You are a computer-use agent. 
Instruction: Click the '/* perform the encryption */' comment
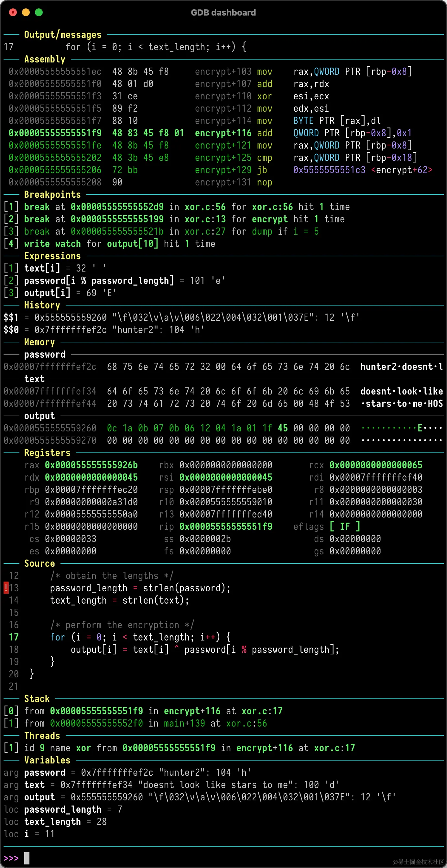click(x=122, y=625)
